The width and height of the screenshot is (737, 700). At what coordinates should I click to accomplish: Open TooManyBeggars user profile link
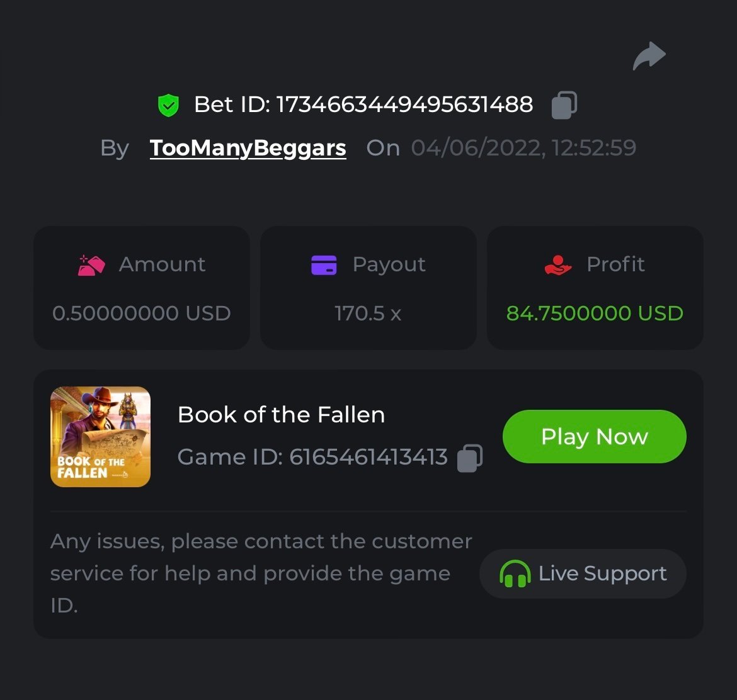pyautogui.click(x=248, y=148)
